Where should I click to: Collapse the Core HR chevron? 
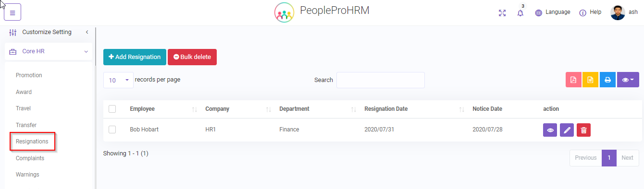click(86, 51)
